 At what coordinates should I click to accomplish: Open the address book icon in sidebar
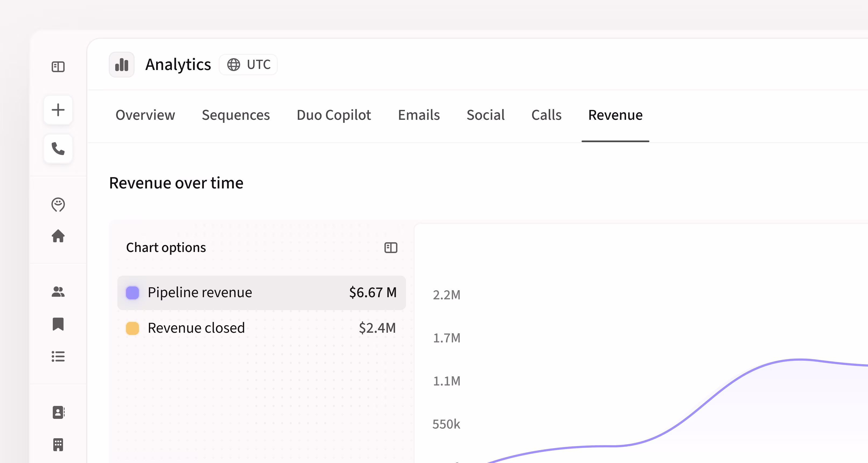click(x=58, y=412)
